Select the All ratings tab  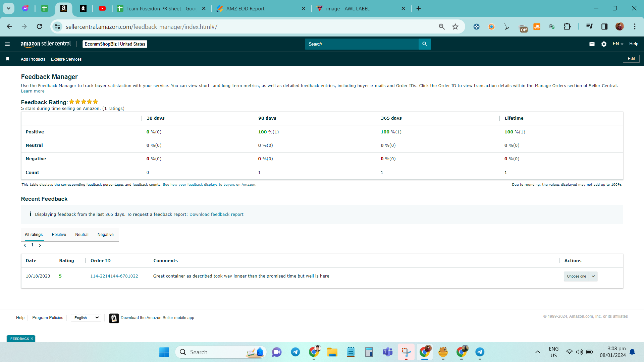(34, 235)
